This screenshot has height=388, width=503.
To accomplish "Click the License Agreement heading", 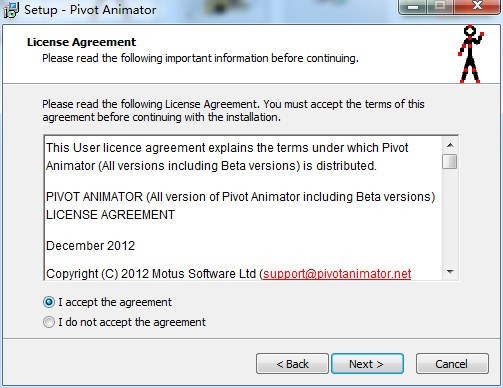I will pos(82,42).
